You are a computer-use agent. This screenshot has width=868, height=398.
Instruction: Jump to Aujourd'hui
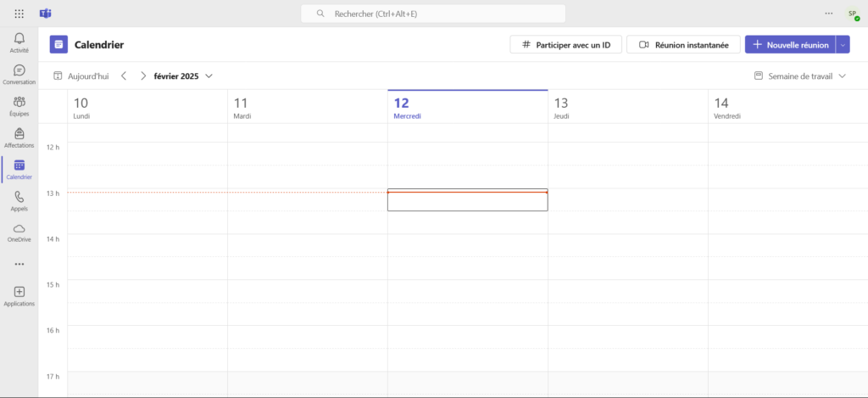pos(81,76)
